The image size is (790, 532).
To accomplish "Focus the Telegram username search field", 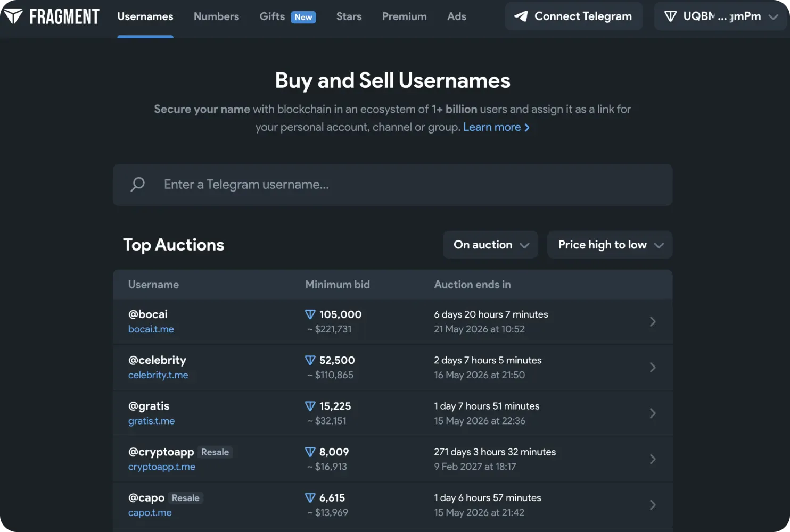I will pos(393,185).
